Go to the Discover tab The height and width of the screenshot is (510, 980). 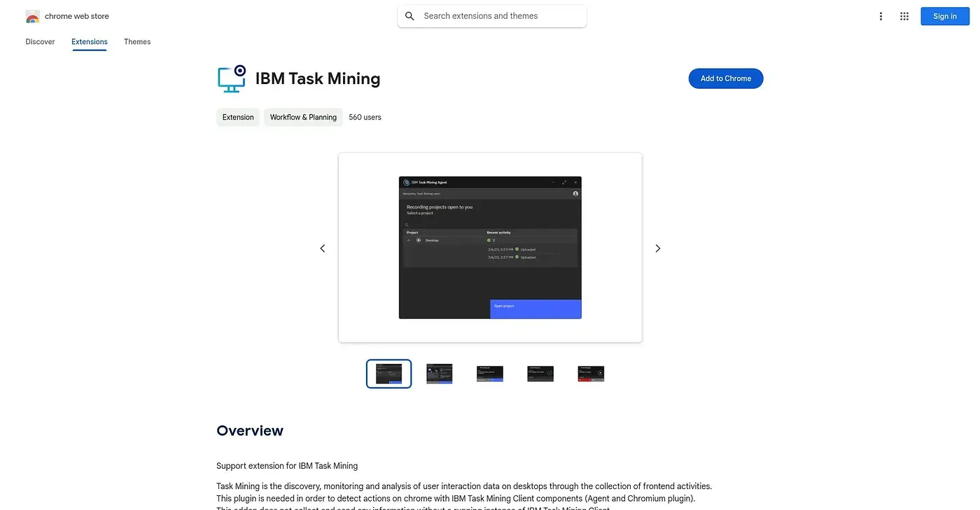[40, 42]
